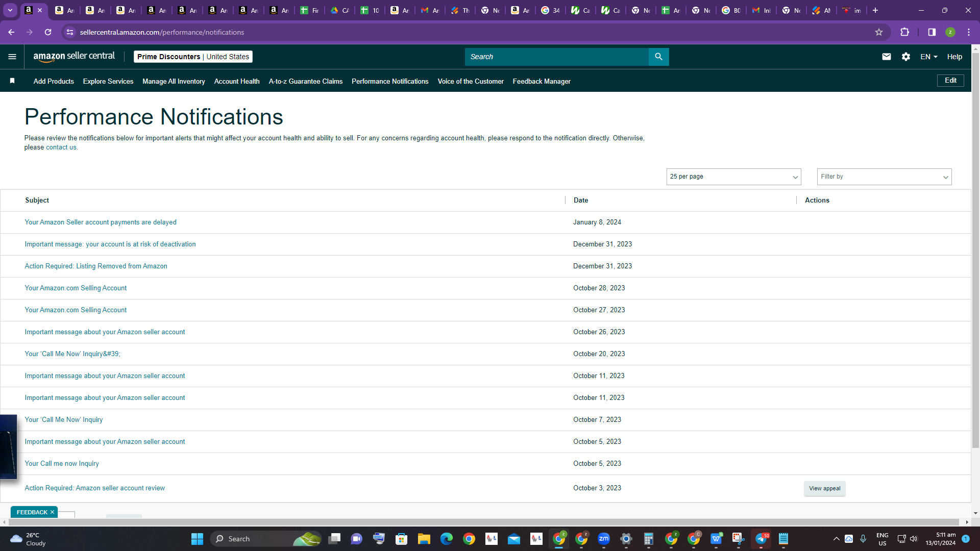
Task: Open Add Products in the navigation bar
Action: 54,81
